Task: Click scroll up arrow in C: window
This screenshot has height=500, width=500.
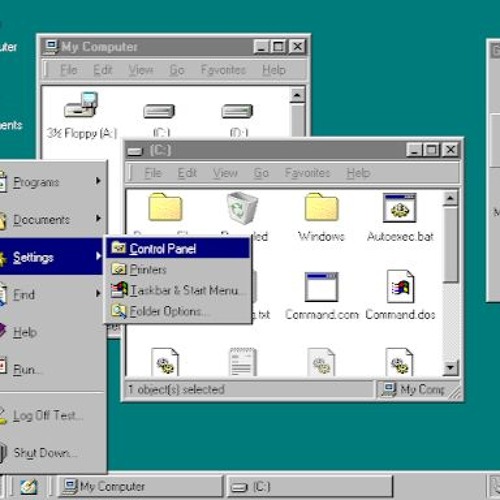Action: [x=450, y=198]
